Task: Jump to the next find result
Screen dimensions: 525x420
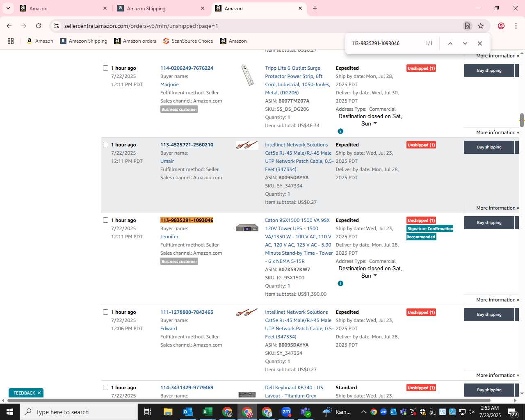Action: pyautogui.click(x=465, y=43)
